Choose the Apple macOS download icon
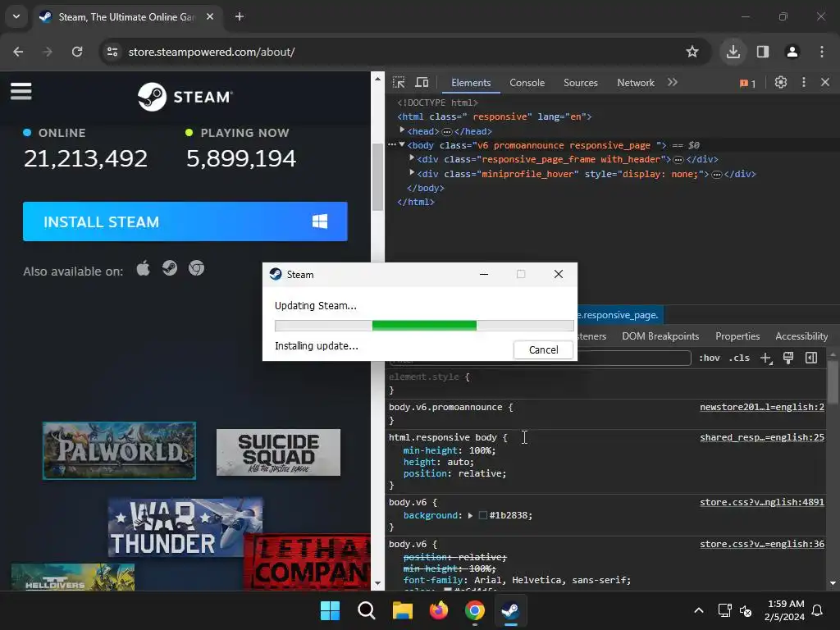 tap(143, 268)
